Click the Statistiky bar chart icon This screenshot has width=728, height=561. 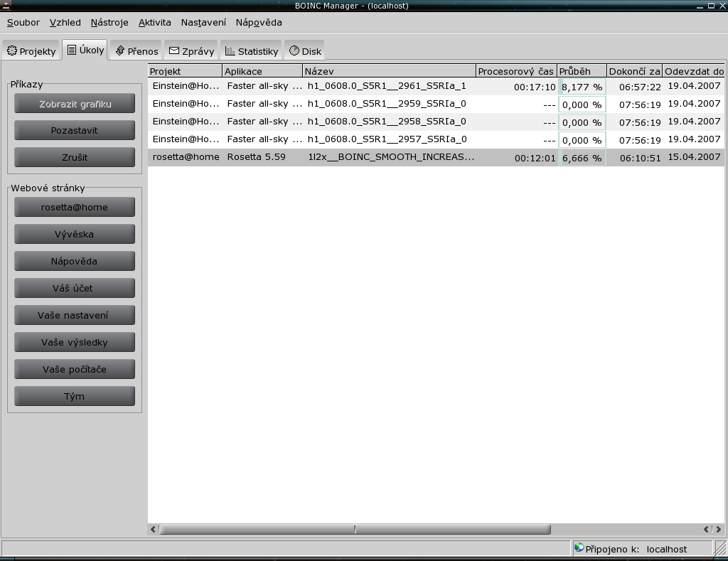click(x=230, y=50)
